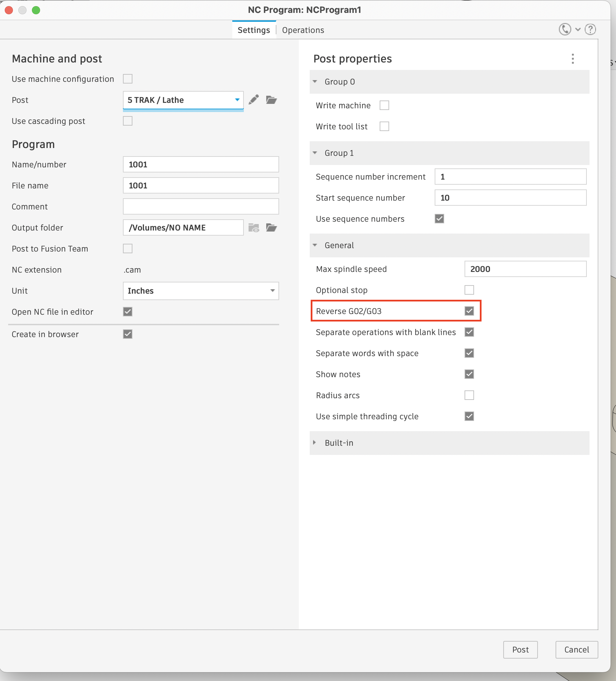
Task: Open the post library folder icon
Action: [x=271, y=100]
